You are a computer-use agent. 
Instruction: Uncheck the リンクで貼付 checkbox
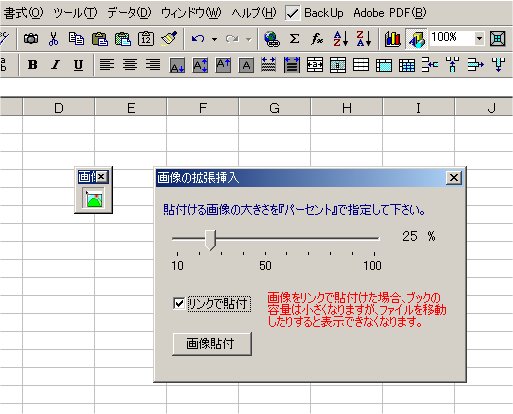[179, 303]
